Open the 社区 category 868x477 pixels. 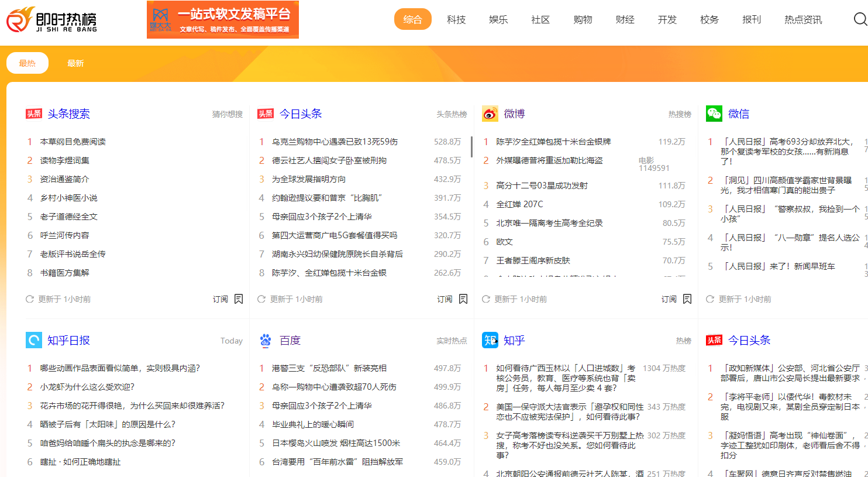tap(540, 20)
